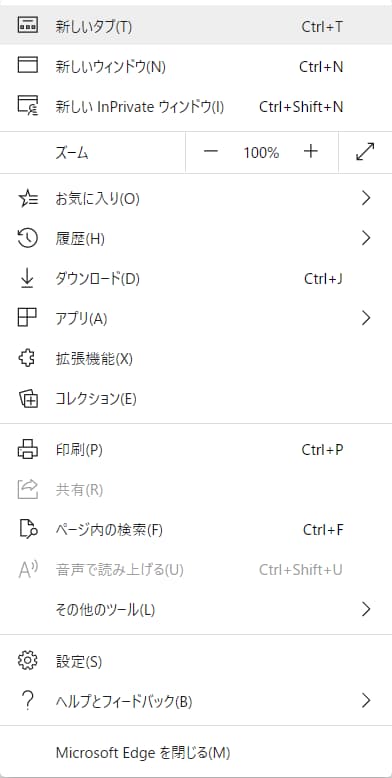Click the new tab icon
Viewport: 392px width, 778px height.
[x=27, y=25]
